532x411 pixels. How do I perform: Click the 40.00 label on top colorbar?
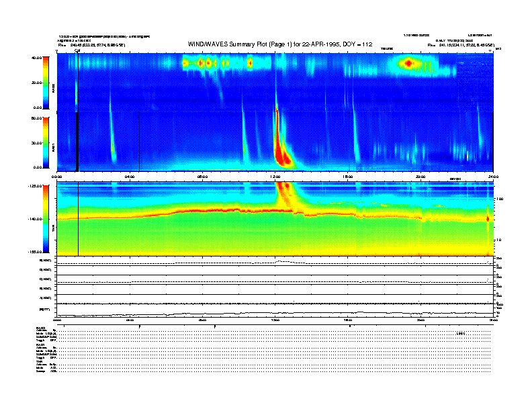pos(36,58)
